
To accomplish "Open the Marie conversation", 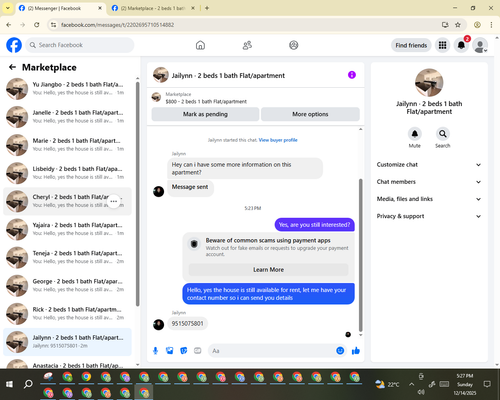I will 68,145.
